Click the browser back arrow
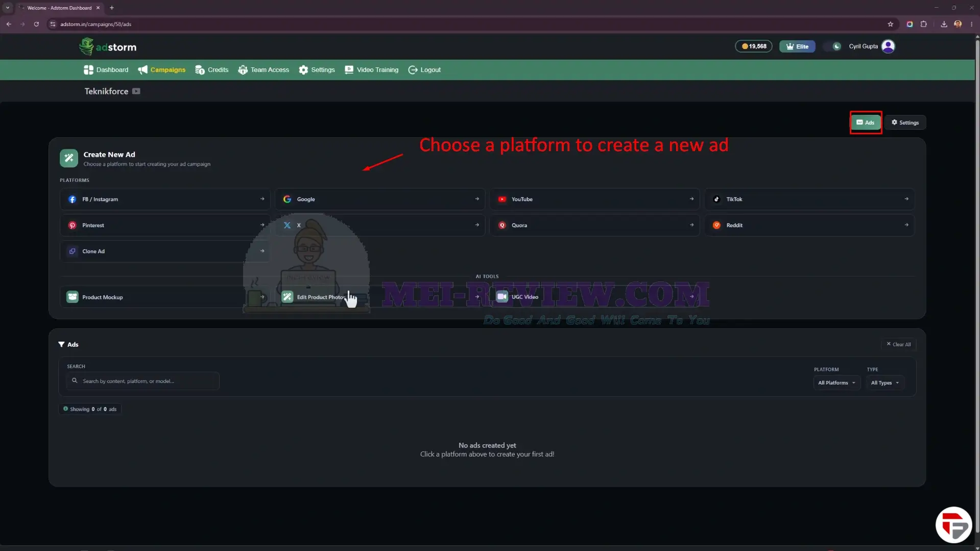Image resolution: width=980 pixels, height=551 pixels. pos(9,24)
